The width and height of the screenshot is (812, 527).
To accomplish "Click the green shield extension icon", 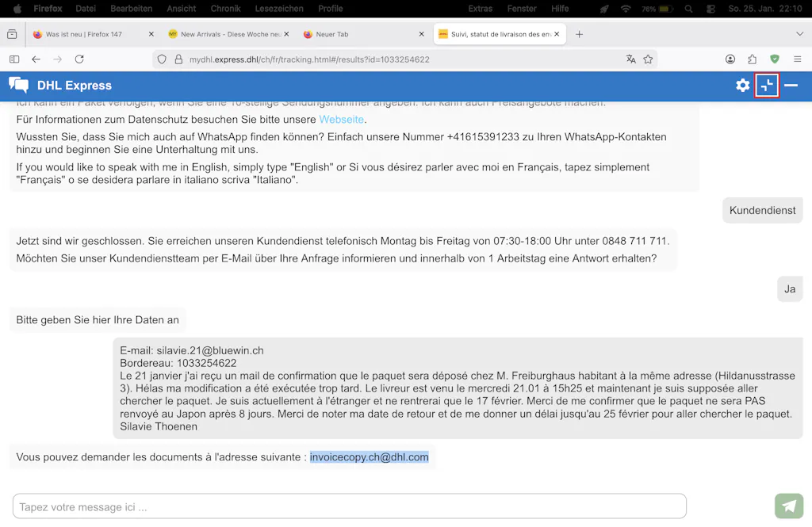I will click(775, 59).
